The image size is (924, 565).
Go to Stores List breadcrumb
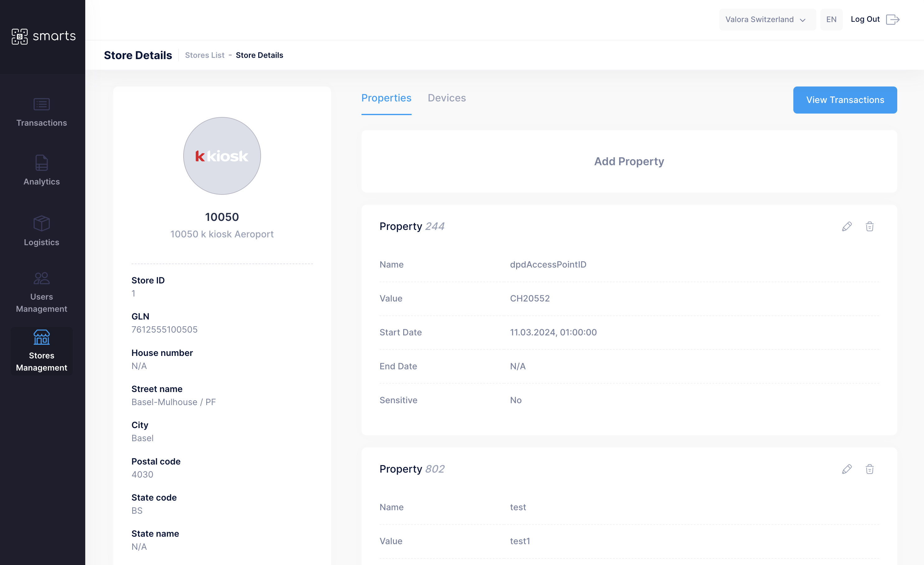[205, 55]
